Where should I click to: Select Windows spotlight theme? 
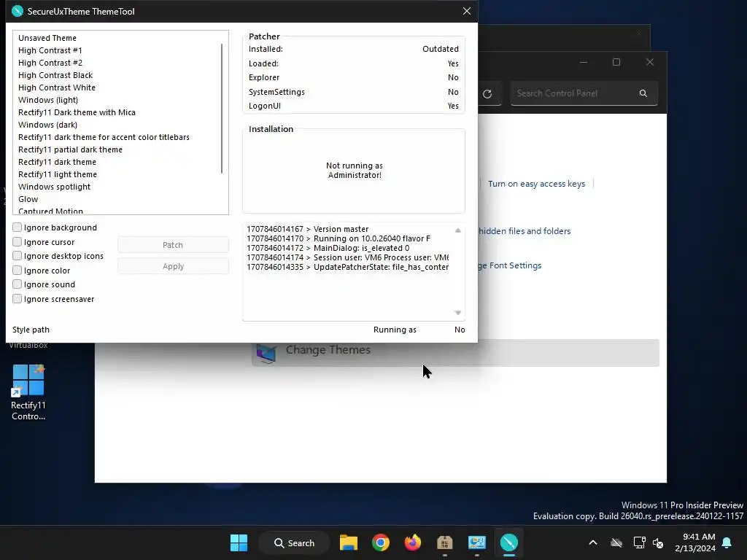pos(54,186)
